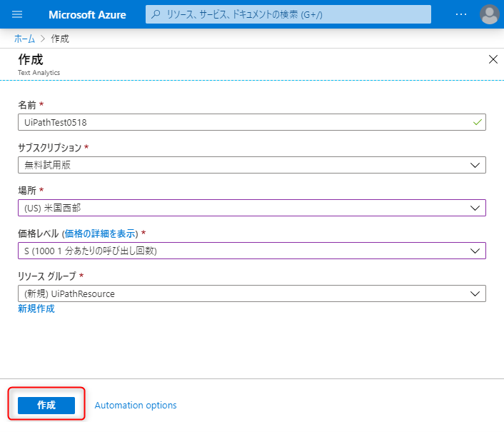Open the 場所 dropdown
The width and height of the screenshot is (504, 432).
(252, 208)
